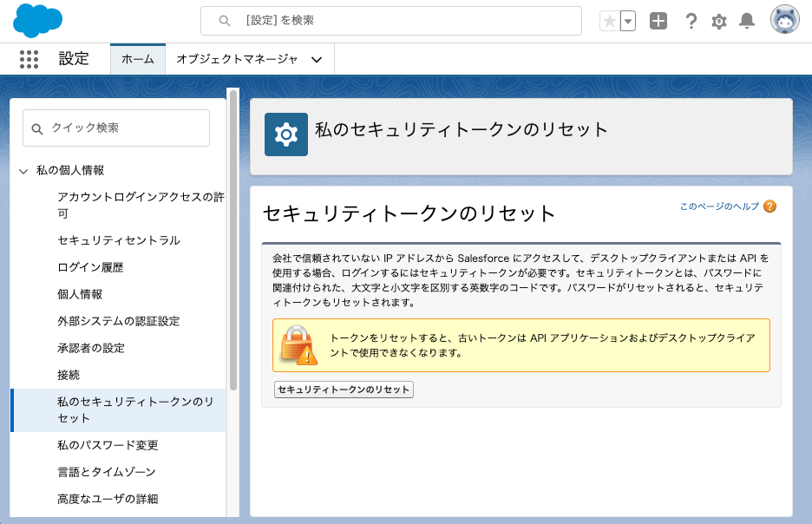Open the このページのヘルプ link
Screen dimensions: 812x524
click(718, 206)
